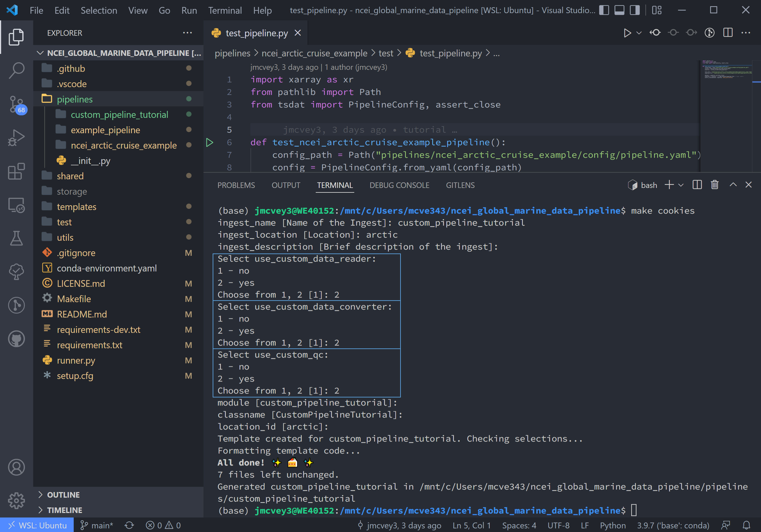Toggle Primary Side Bar layout icon
Screen dimensions: 761x532
[604, 10]
